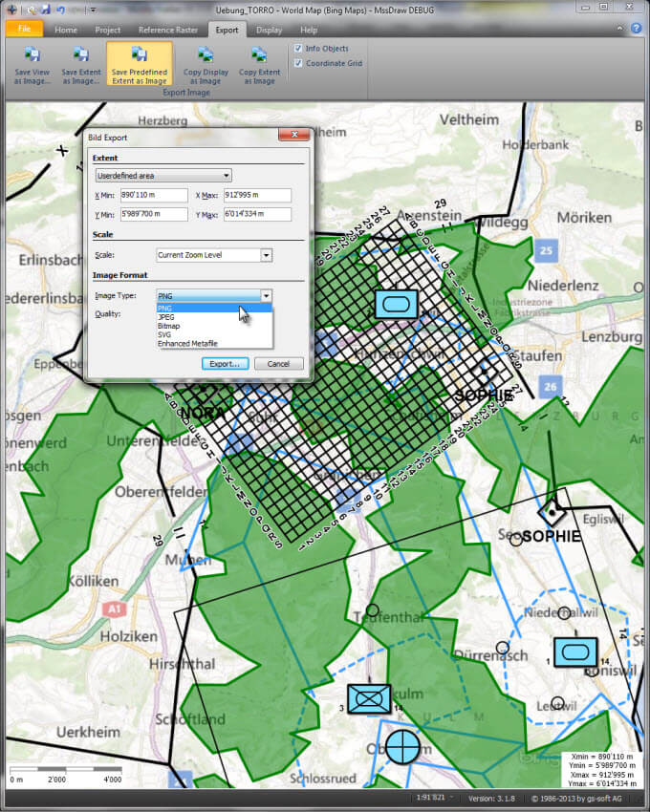This screenshot has height=812, width=650.
Task: Click the circle marker at Teufenthal
Action: coord(372,610)
